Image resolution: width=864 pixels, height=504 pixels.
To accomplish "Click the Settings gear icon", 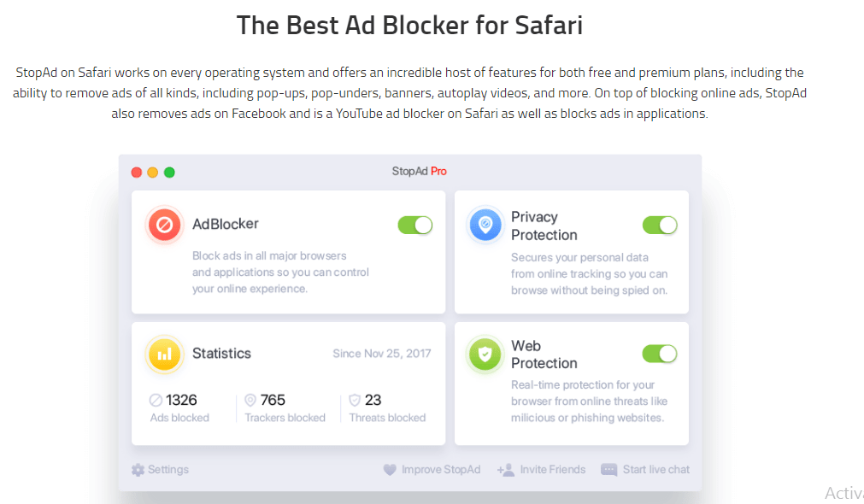I will [138, 470].
